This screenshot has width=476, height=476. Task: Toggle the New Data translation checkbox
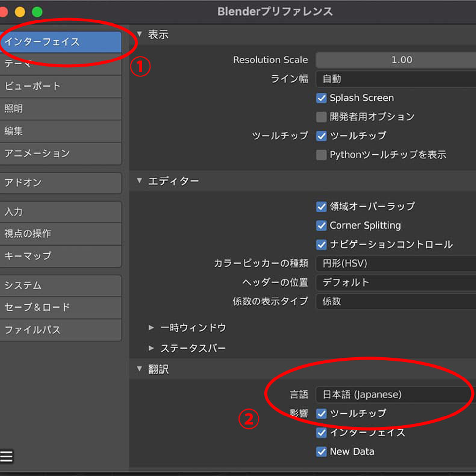pyautogui.click(x=321, y=452)
